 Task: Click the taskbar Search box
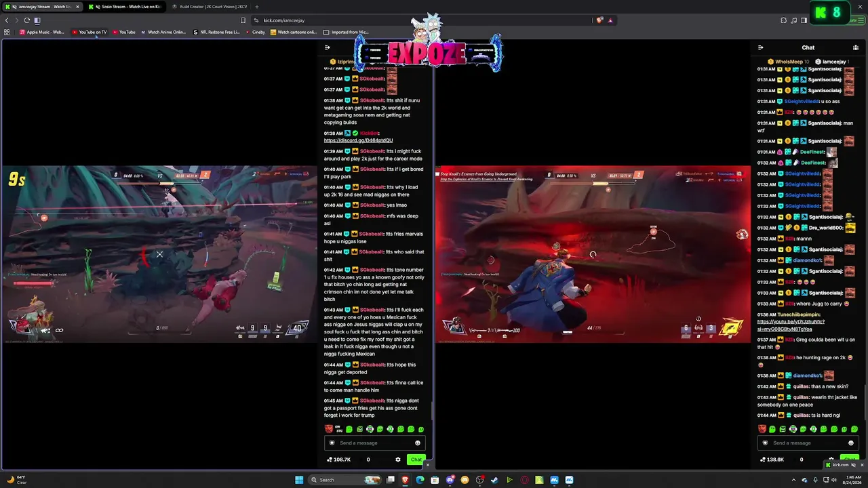point(346,480)
